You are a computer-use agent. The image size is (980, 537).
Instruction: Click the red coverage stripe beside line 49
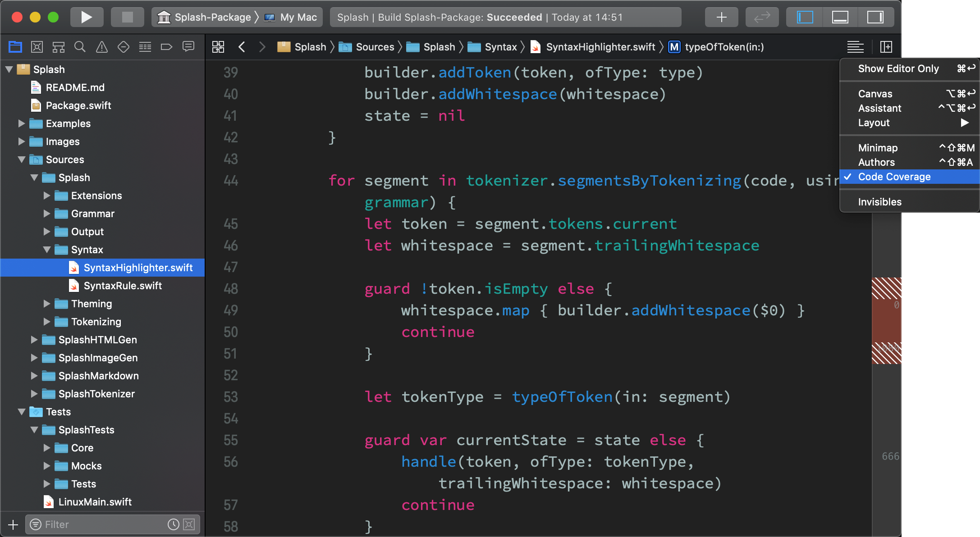point(886,311)
